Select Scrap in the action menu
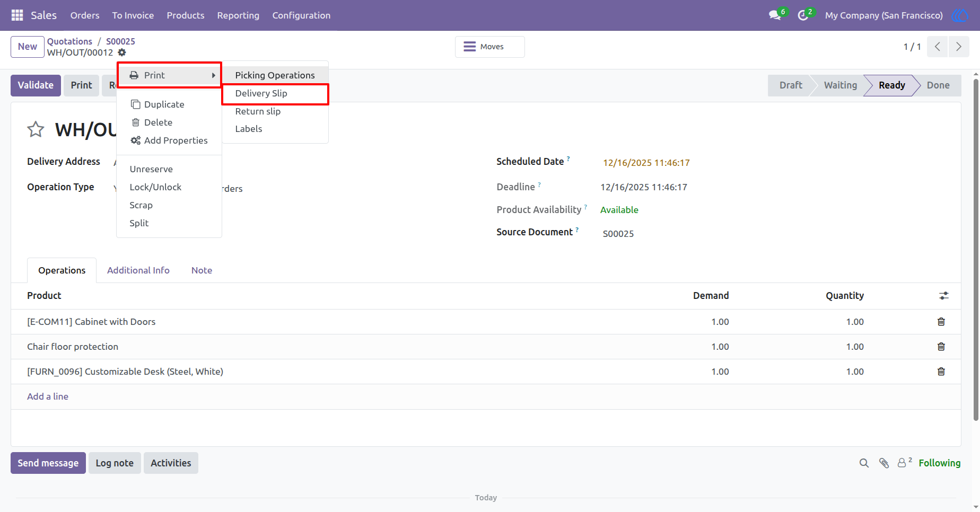 [169, 205]
